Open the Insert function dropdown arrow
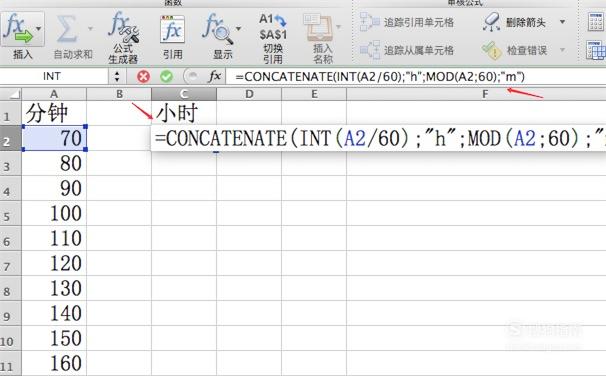This screenshot has width=606, height=376. pyautogui.click(x=39, y=29)
